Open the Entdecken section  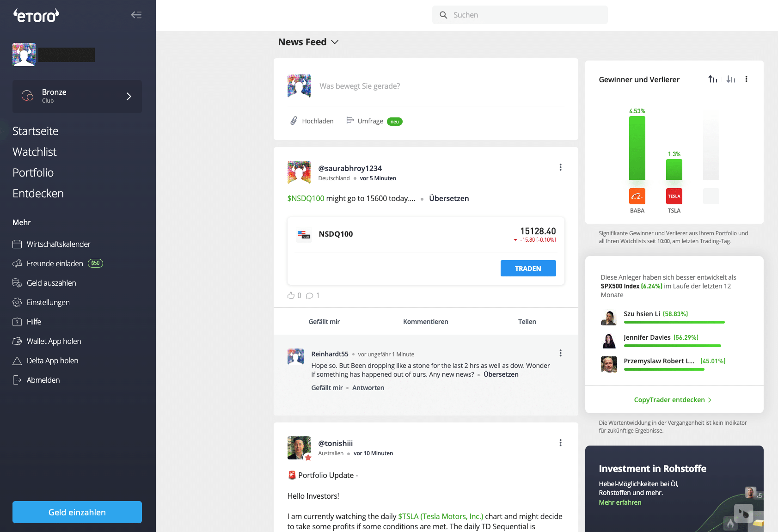(x=38, y=193)
